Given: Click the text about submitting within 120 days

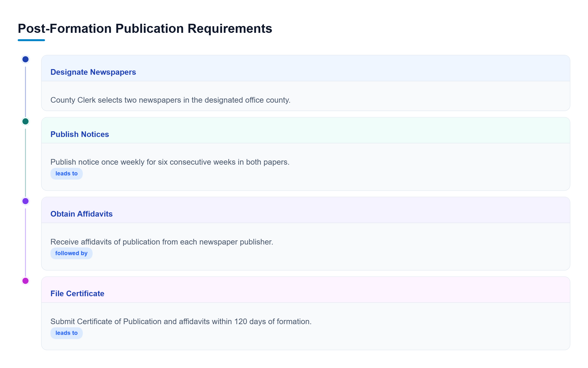Looking at the screenshot, I should pos(181,321).
